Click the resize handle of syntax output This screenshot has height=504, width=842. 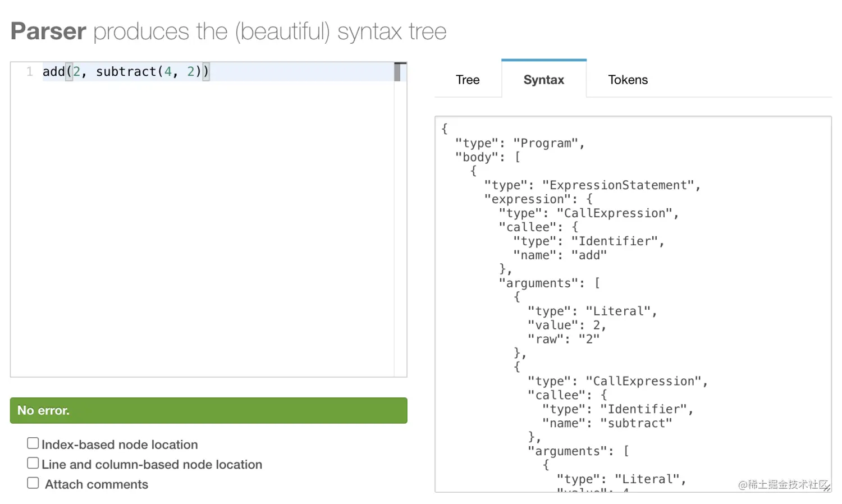pyautogui.click(x=826, y=488)
